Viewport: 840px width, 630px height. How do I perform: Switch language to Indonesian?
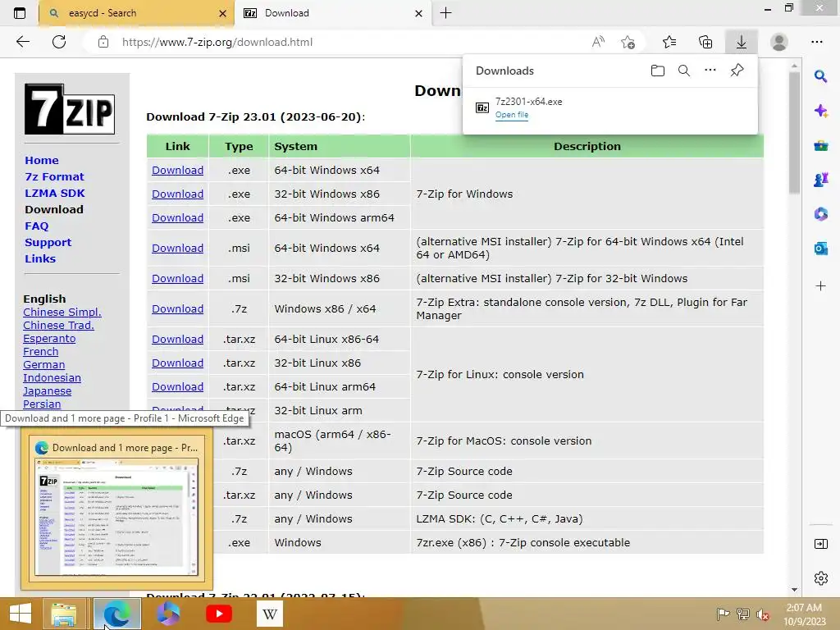(x=52, y=377)
